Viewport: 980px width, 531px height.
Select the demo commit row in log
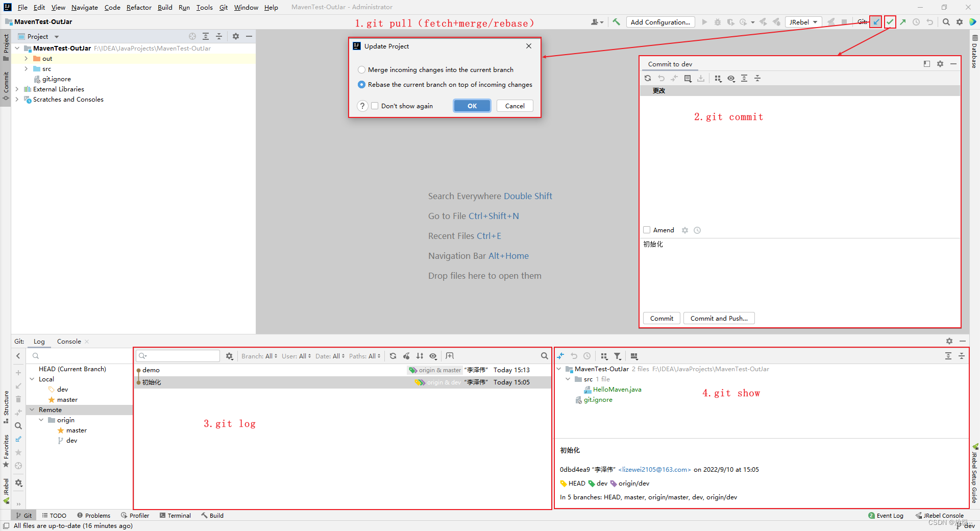(342, 370)
